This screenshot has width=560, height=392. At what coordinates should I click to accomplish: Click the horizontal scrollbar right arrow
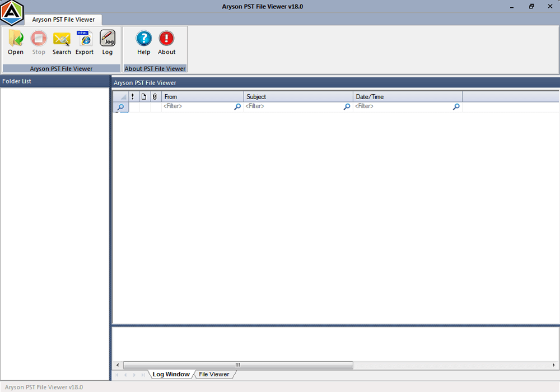(554, 365)
